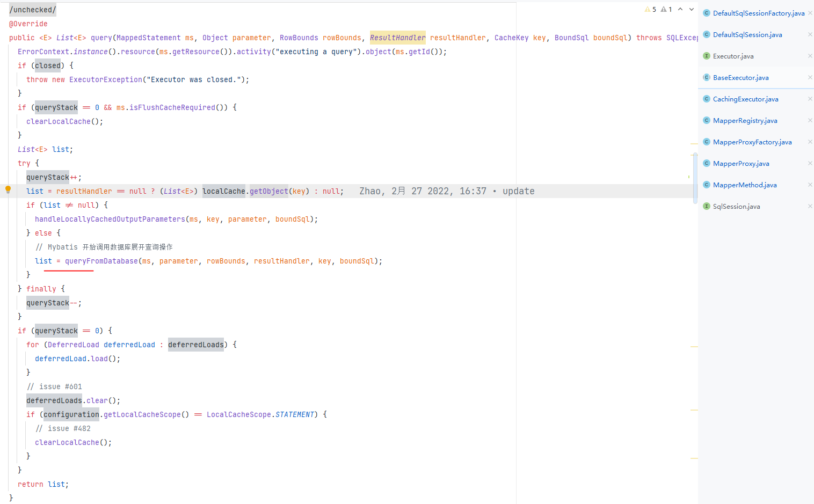Click the class icon beside MapperMethod.java

click(707, 185)
